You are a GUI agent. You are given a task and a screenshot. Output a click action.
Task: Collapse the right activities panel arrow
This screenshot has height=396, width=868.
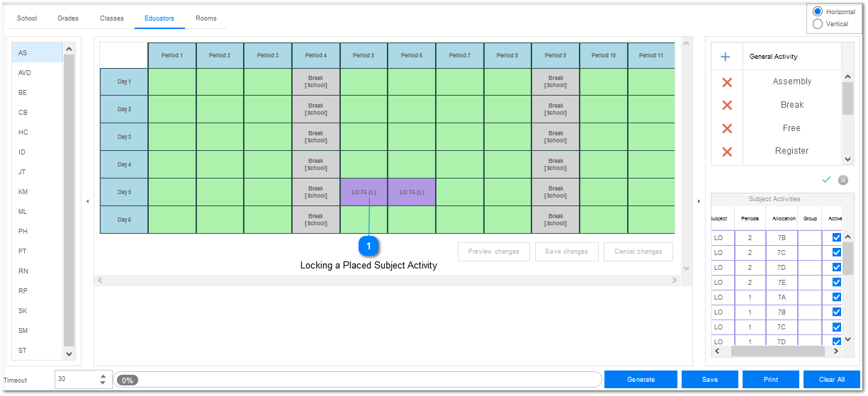click(x=699, y=202)
